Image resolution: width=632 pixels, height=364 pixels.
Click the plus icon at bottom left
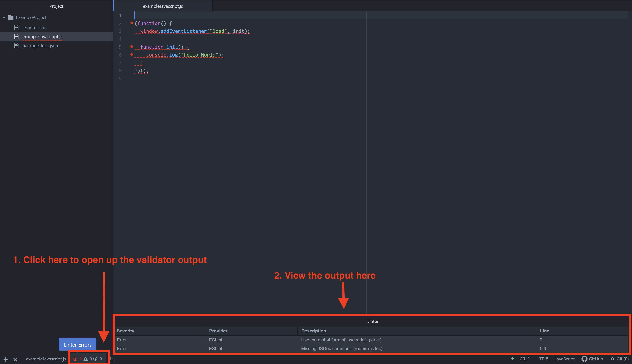tap(5, 359)
